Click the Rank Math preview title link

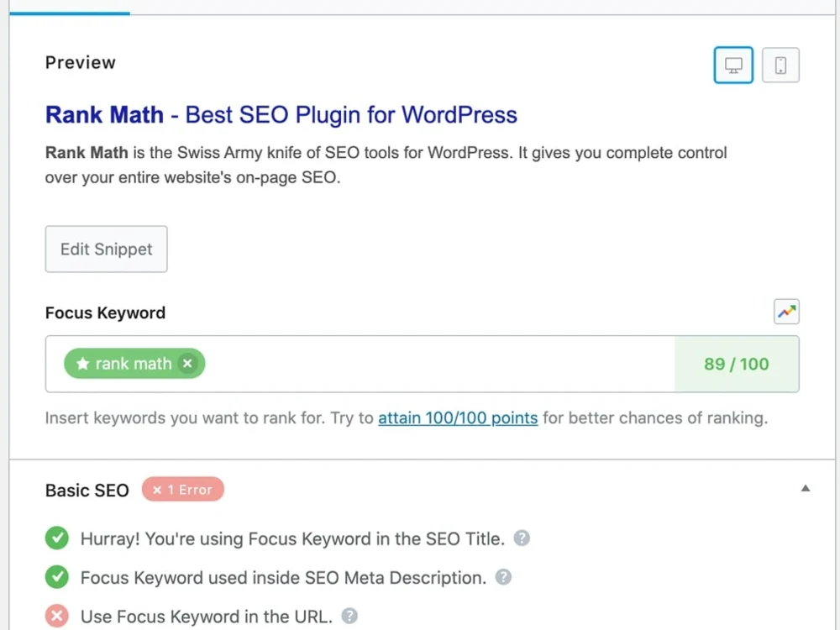tap(281, 114)
